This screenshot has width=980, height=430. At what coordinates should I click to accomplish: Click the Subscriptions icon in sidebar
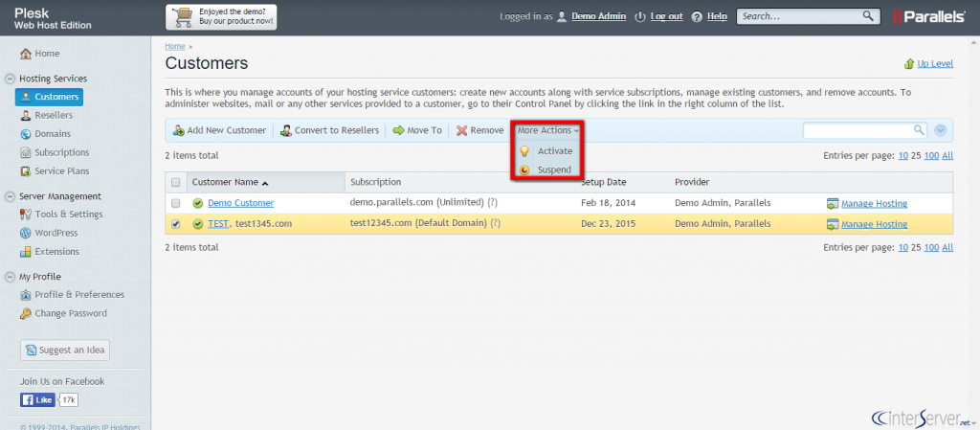(26, 152)
